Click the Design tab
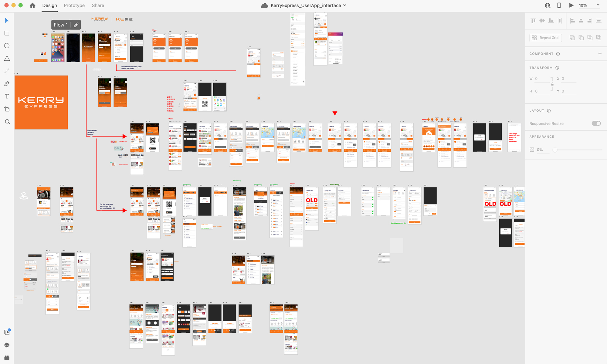607x364 pixels. click(x=49, y=5)
